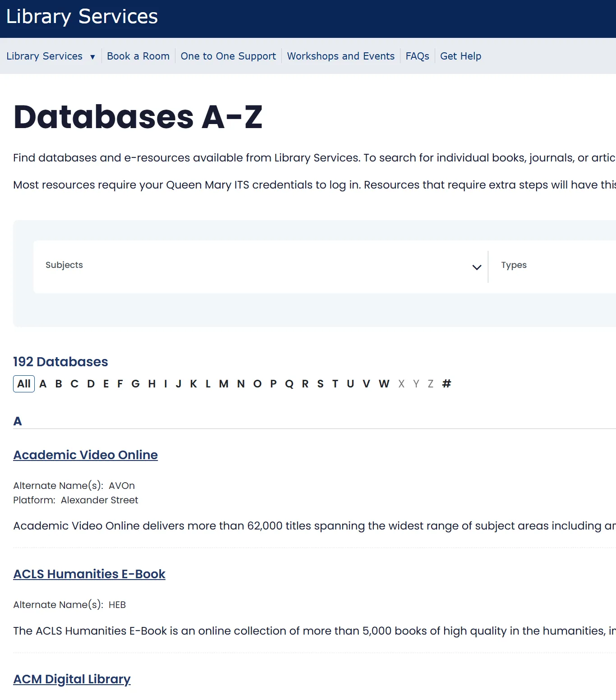Image resolution: width=616 pixels, height=700 pixels.
Task: Filter databases by letter C
Action: tap(74, 384)
